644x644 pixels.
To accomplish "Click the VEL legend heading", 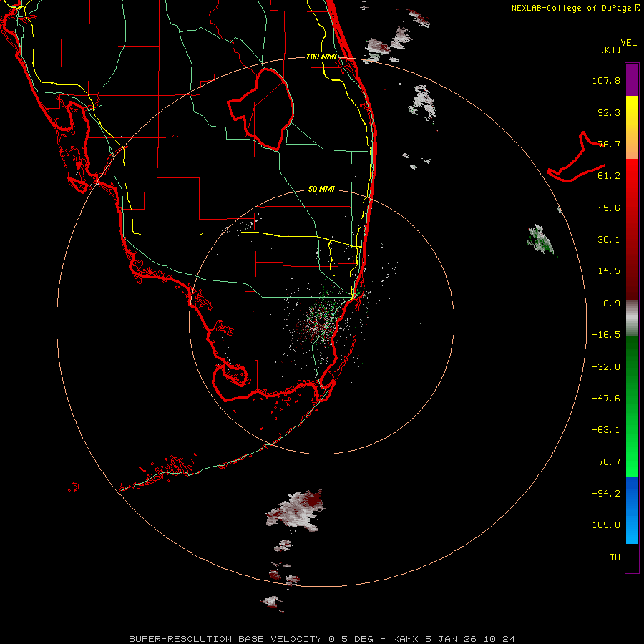I will [628, 43].
